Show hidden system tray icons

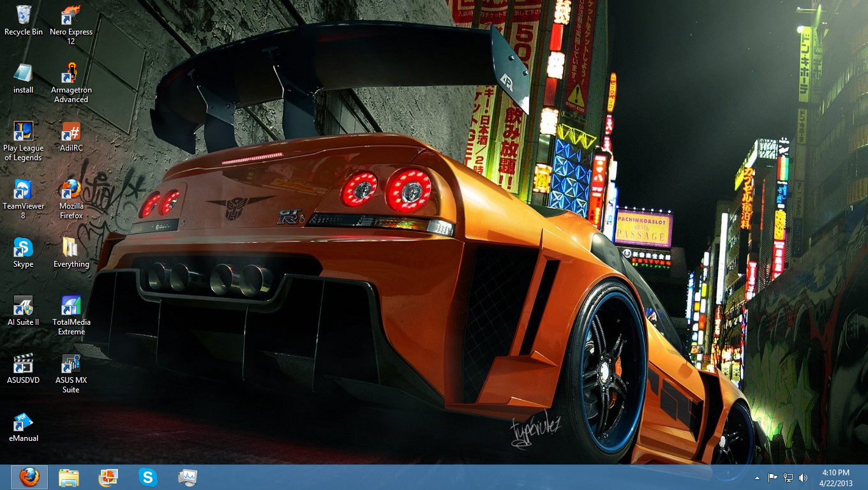(x=757, y=478)
